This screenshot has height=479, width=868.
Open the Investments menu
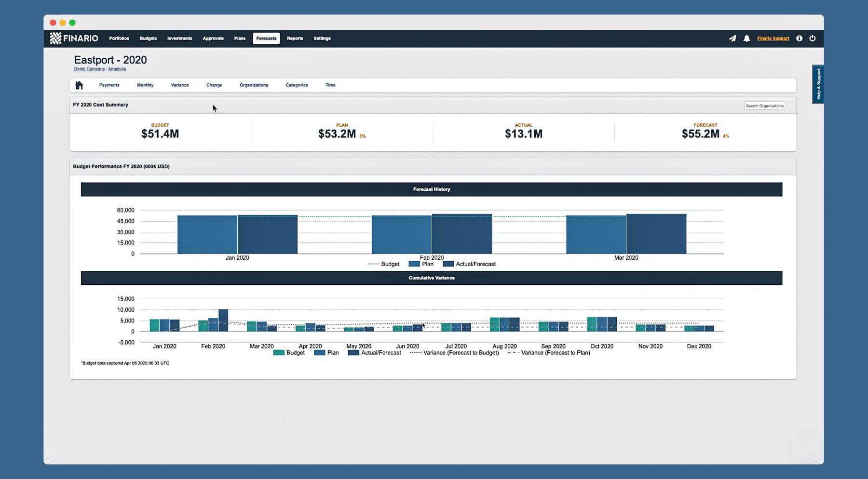pyautogui.click(x=179, y=38)
